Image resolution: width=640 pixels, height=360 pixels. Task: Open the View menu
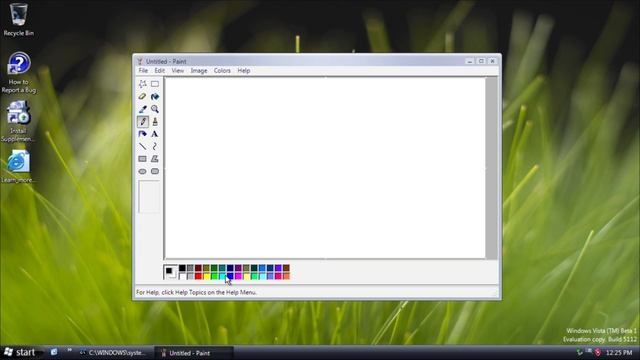[x=178, y=71]
